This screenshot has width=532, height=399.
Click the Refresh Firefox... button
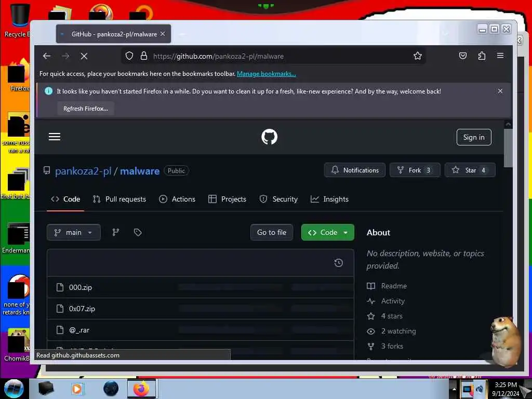pyautogui.click(x=86, y=109)
